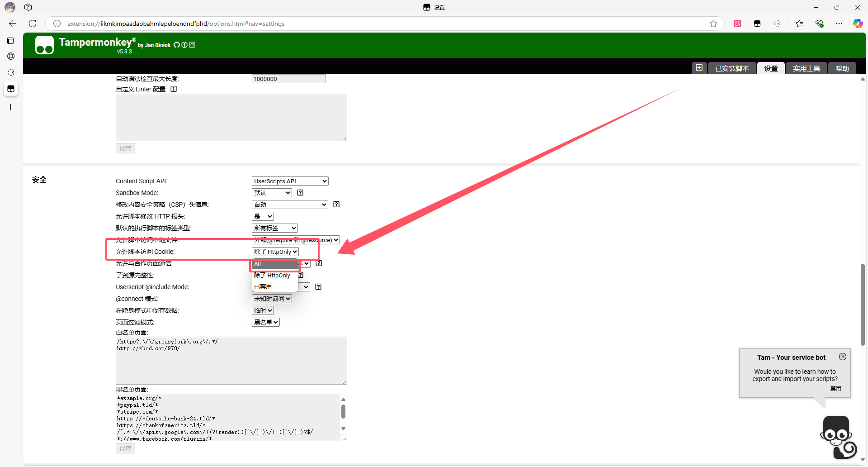The image size is (868, 467).
Task: Click the Tampermonkey mascot bot image
Action: 839,437
